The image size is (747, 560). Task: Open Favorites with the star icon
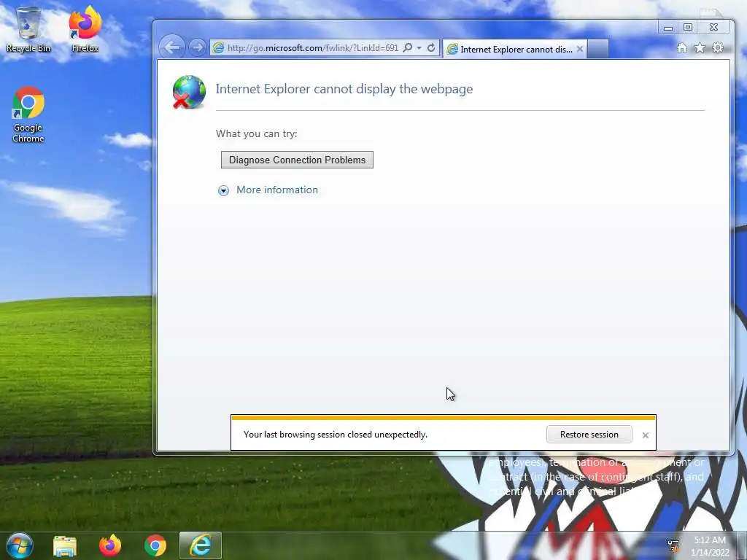point(700,47)
